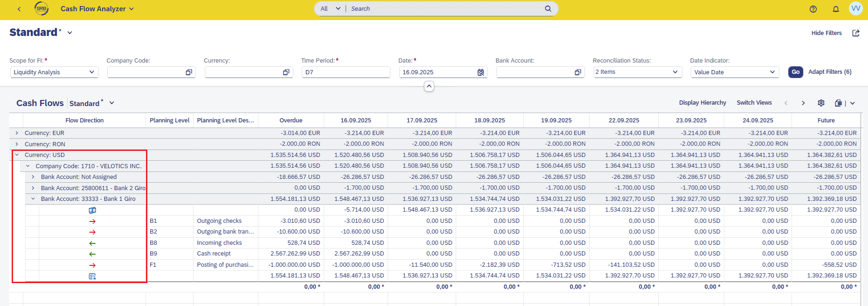Open Bank Account value help icon
The height and width of the screenshot is (306, 868).
pos(577,72)
